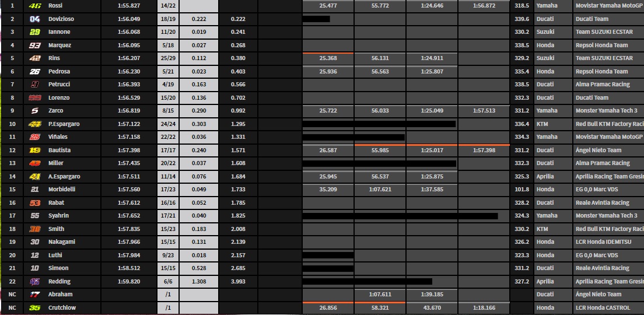This screenshot has width=644, height=315.
Task: Click Simeon's number 10 badge
Action: (34, 268)
